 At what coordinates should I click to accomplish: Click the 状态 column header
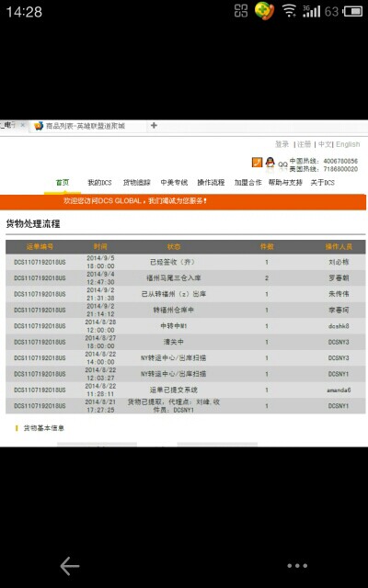click(x=174, y=247)
